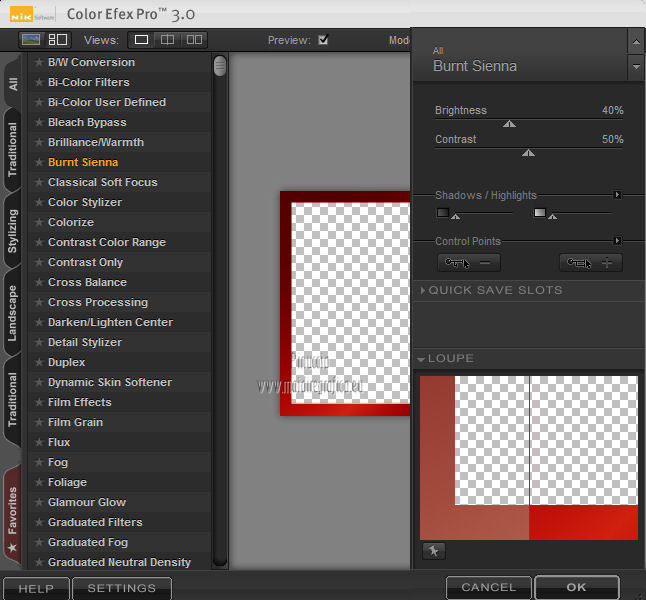This screenshot has height=600, width=646.
Task: Open the Stylizing category tab
Action: (x=13, y=231)
